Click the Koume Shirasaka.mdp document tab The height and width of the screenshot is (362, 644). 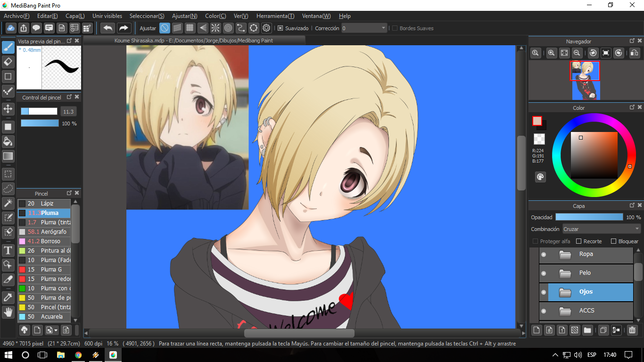pyautogui.click(x=194, y=41)
